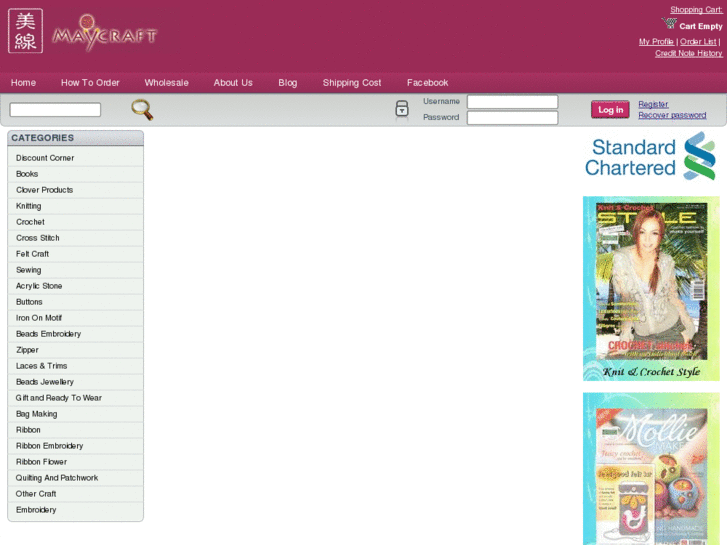The image size is (727, 545).
Task: Open the Maycraft logo homepage link
Action: coord(105,32)
